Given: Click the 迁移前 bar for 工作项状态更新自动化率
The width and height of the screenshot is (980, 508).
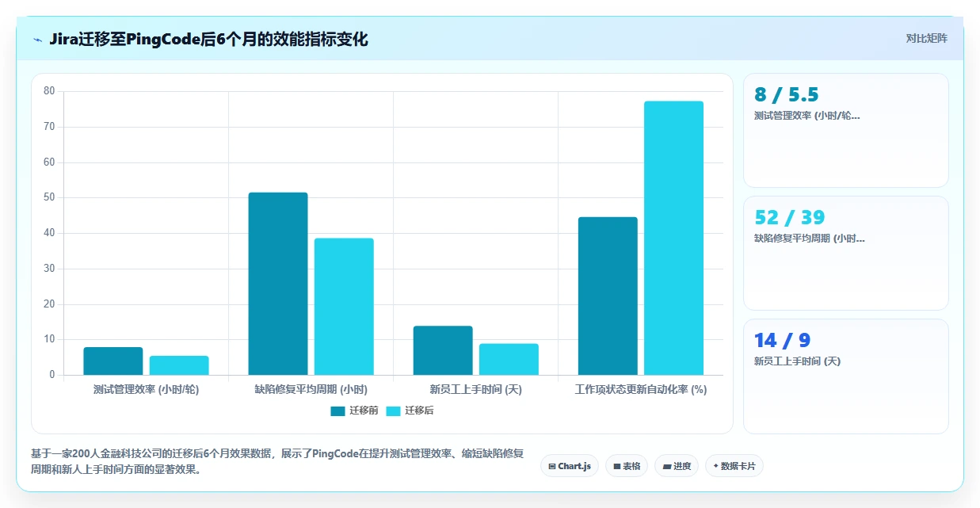Looking at the screenshot, I should tap(608, 296).
